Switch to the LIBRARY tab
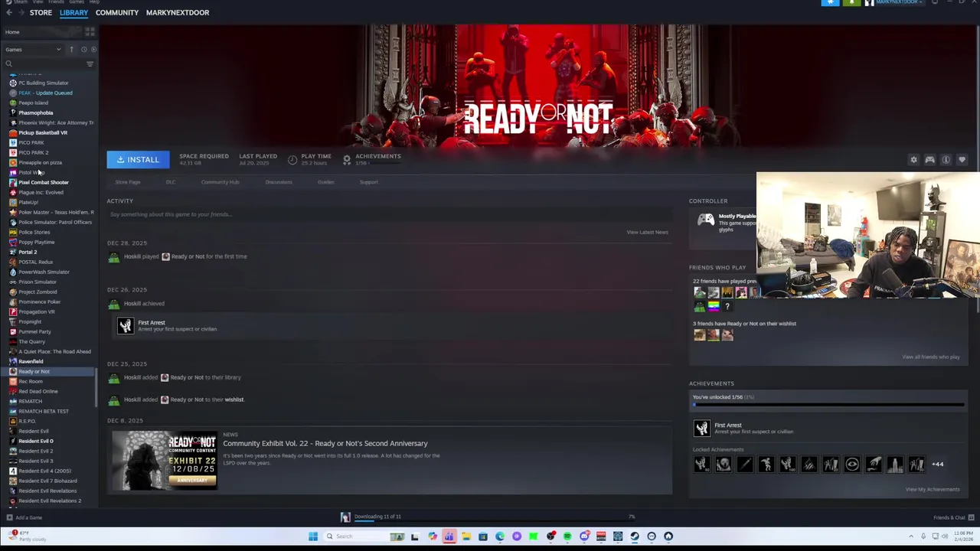This screenshot has width=980, height=551. [73, 13]
